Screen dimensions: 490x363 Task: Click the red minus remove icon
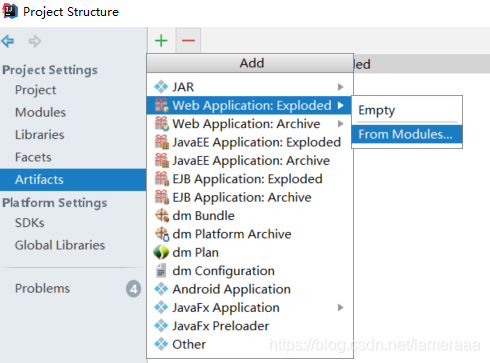188,41
